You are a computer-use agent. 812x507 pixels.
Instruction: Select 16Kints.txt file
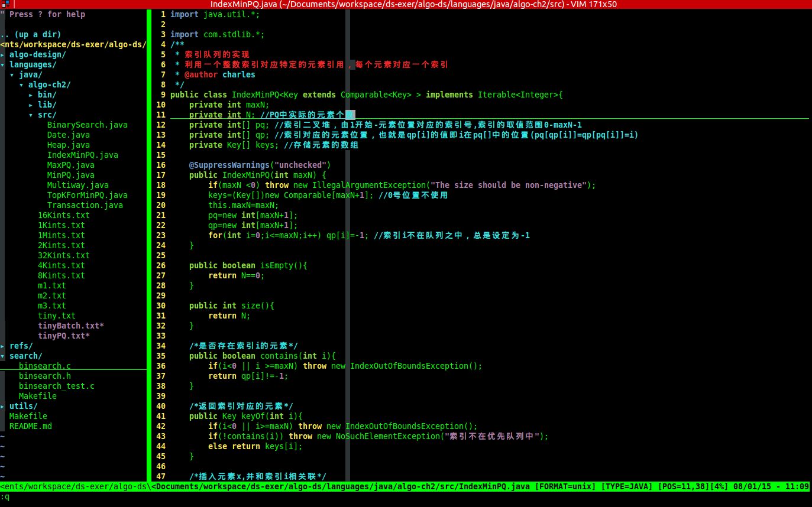tap(63, 216)
